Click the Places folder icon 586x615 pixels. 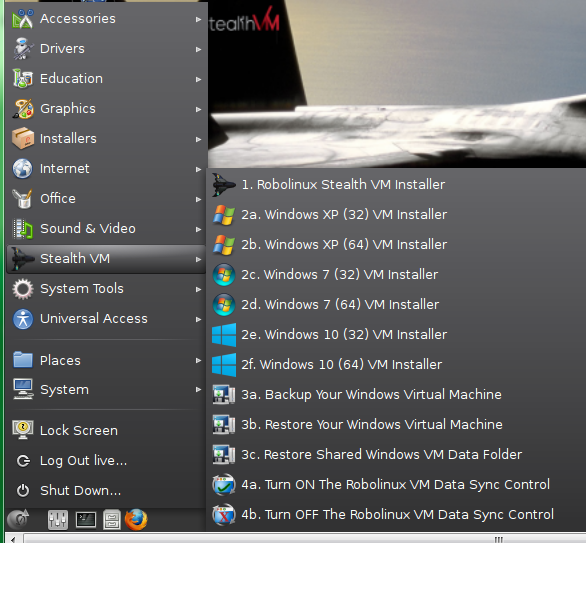[x=22, y=360]
